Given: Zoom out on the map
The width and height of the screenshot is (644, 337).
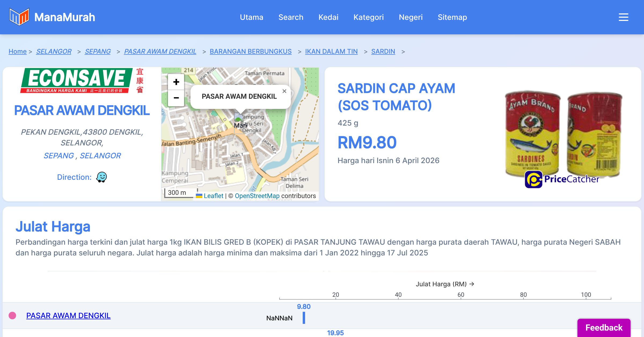Looking at the screenshot, I should (176, 98).
